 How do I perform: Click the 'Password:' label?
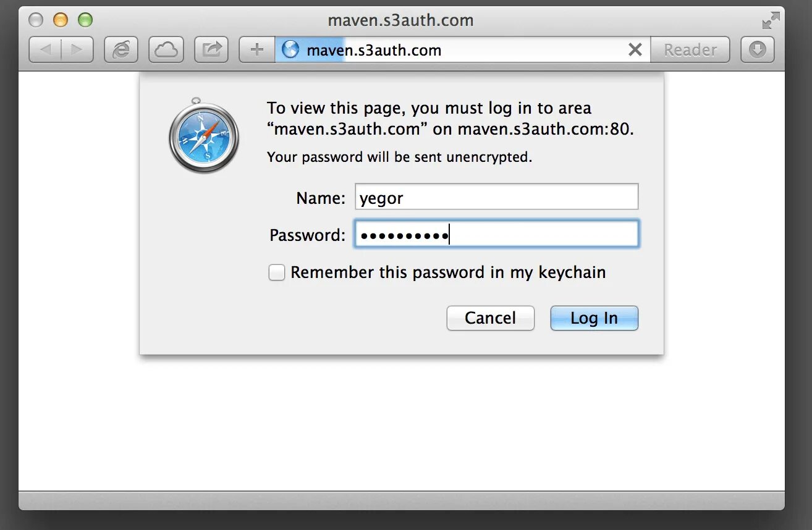pos(307,235)
